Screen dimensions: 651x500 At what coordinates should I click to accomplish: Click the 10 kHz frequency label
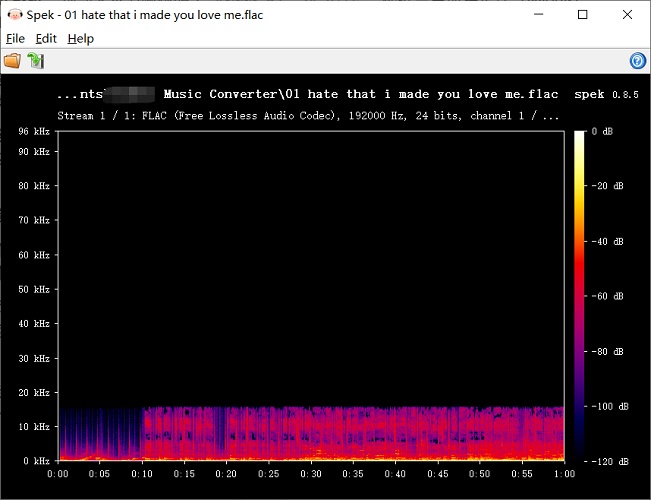[x=34, y=426]
